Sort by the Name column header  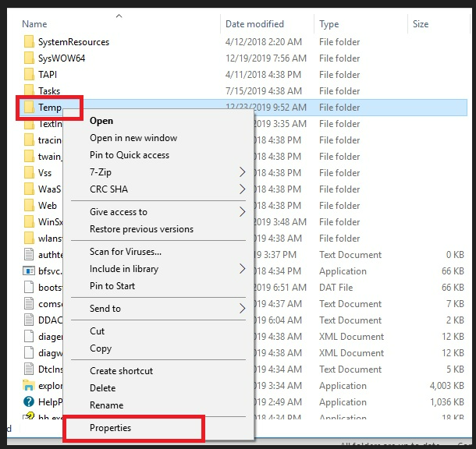click(34, 24)
